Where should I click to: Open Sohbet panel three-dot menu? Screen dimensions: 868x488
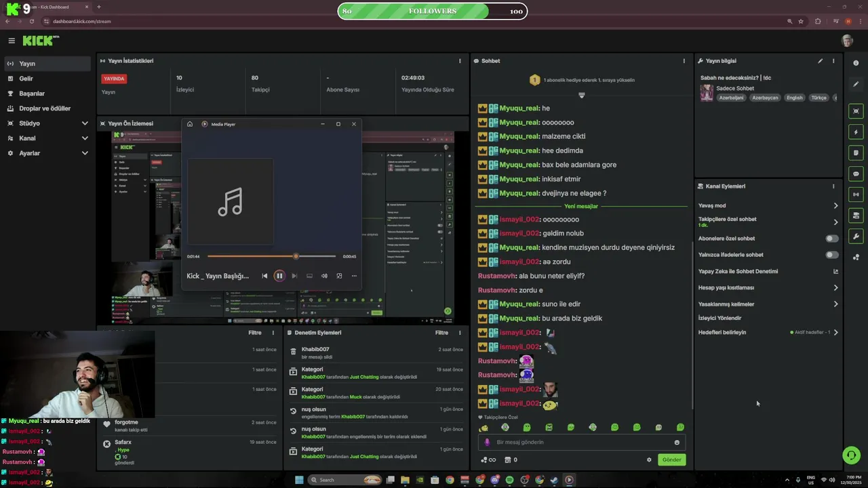[684, 61]
